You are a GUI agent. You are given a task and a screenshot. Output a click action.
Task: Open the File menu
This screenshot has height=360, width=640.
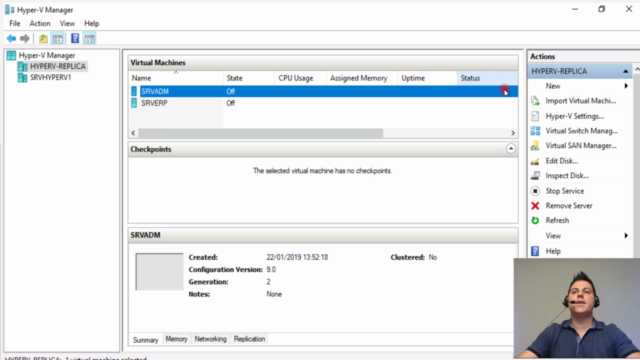(x=15, y=24)
